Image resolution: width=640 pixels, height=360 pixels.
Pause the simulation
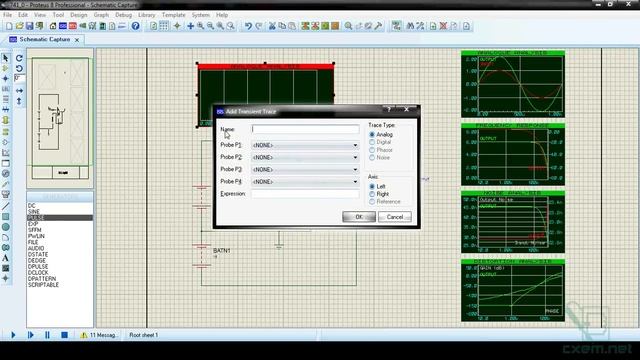47,335
